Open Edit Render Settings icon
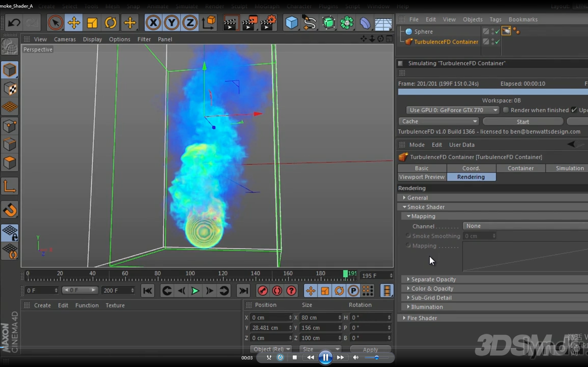The height and width of the screenshot is (367, 588). pyautogui.click(x=268, y=23)
